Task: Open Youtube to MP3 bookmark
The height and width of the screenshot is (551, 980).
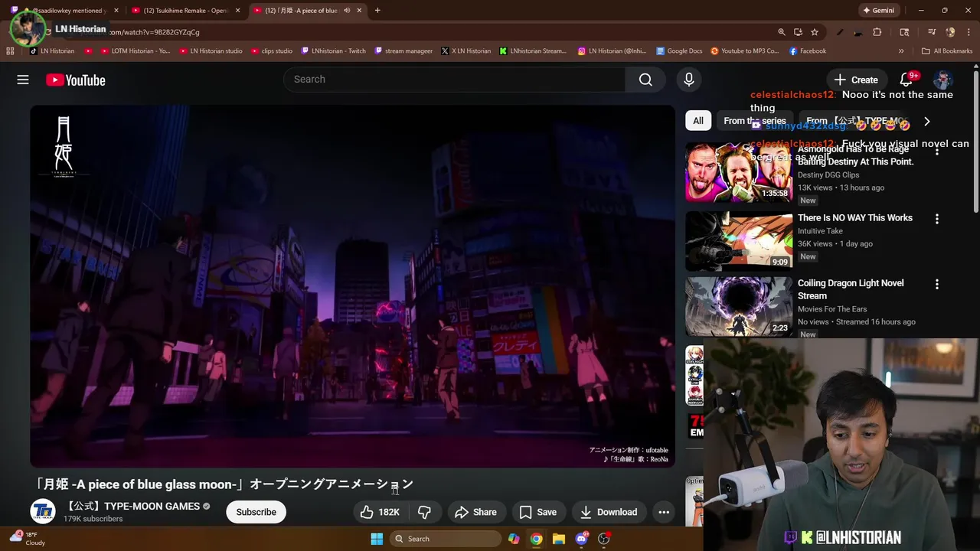Action: 744,51
